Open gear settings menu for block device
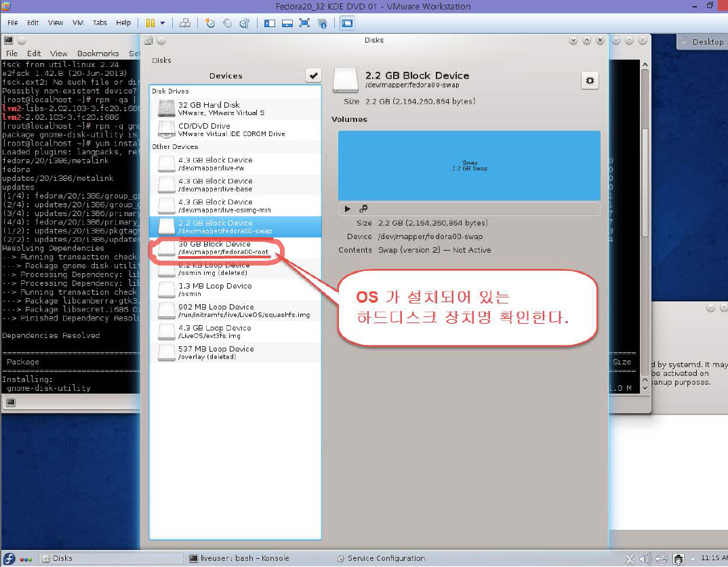The width and height of the screenshot is (728, 567). [x=590, y=81]
